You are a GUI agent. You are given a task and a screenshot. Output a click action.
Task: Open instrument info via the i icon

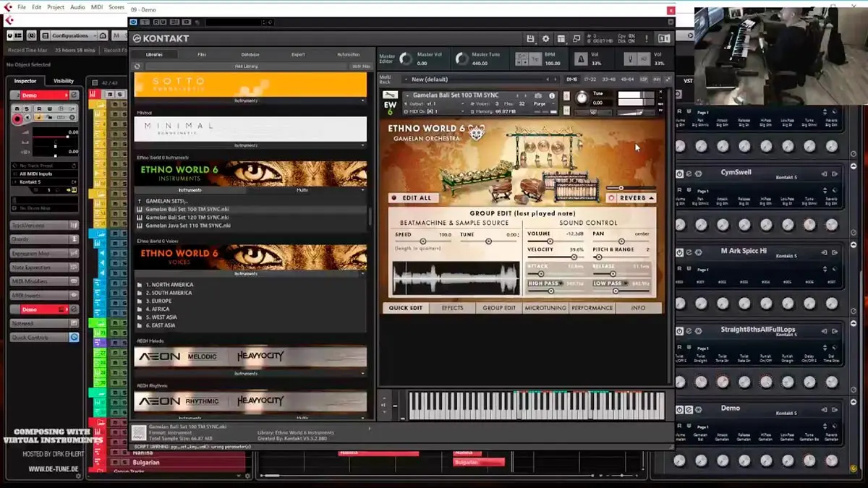(552, 95)
